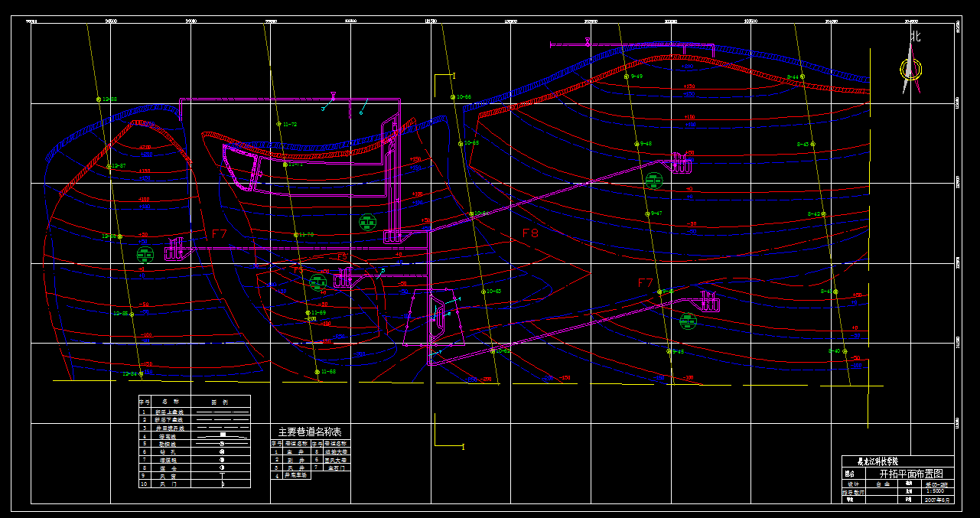This screenshot has height=518, width=980.
Task: Select the 图例 legend header cell
Action: pyautogui.click(x=220, y=402)
